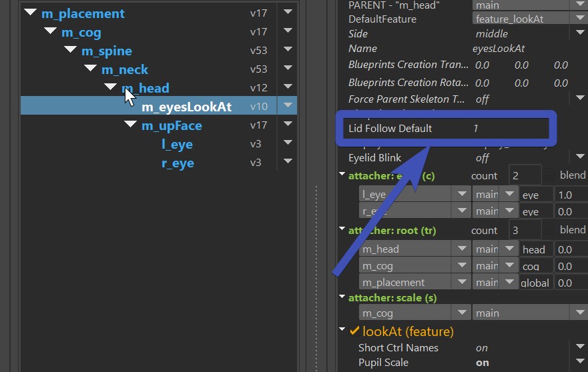Collapse the m_spine node arrow
Image resolution: width=588 pixels, height=372 pixels.
click(x=70, y=51)
